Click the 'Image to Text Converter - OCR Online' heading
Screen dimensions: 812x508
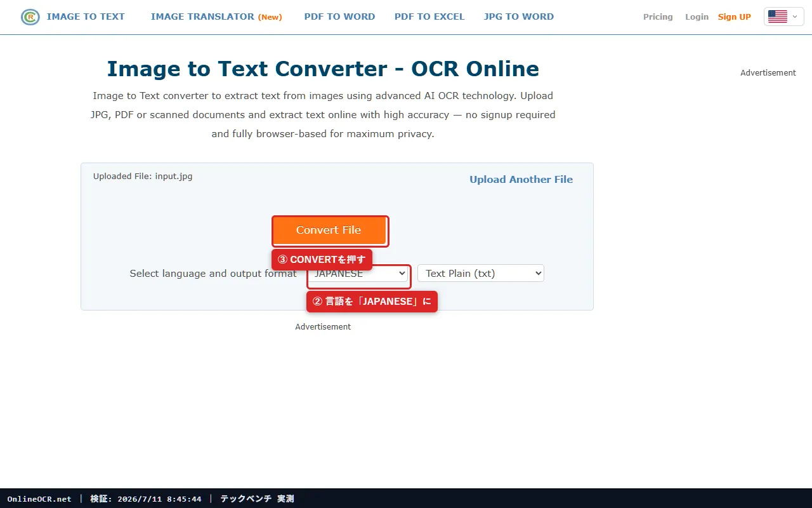(x=323, y=69)
